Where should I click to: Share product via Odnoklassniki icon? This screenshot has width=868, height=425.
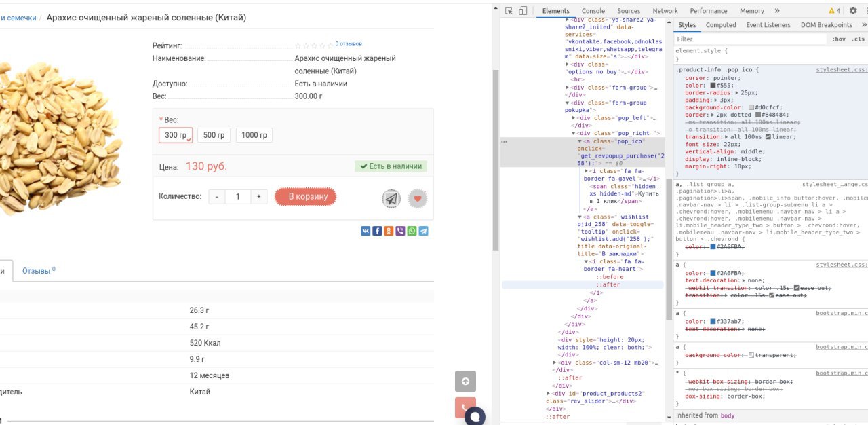coord(389,231)
